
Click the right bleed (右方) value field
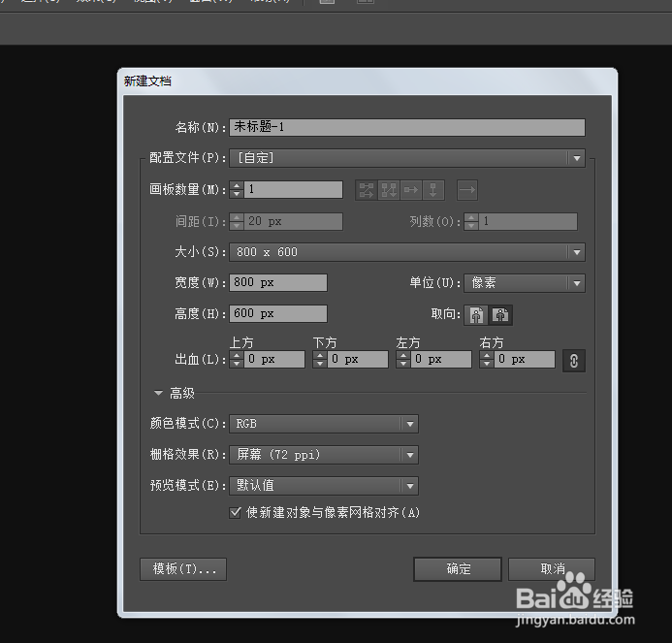click(x=525, y=359)
